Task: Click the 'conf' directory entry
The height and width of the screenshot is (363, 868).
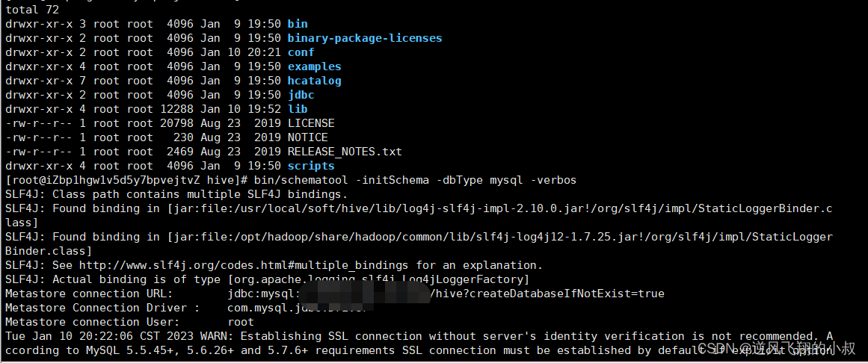Action: (301, 52)
